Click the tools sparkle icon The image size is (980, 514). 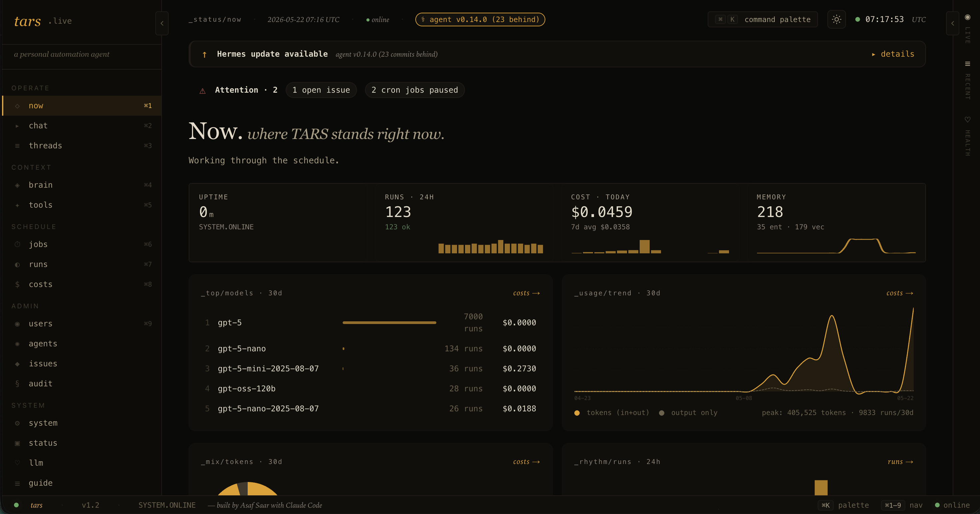coord(17,205)
